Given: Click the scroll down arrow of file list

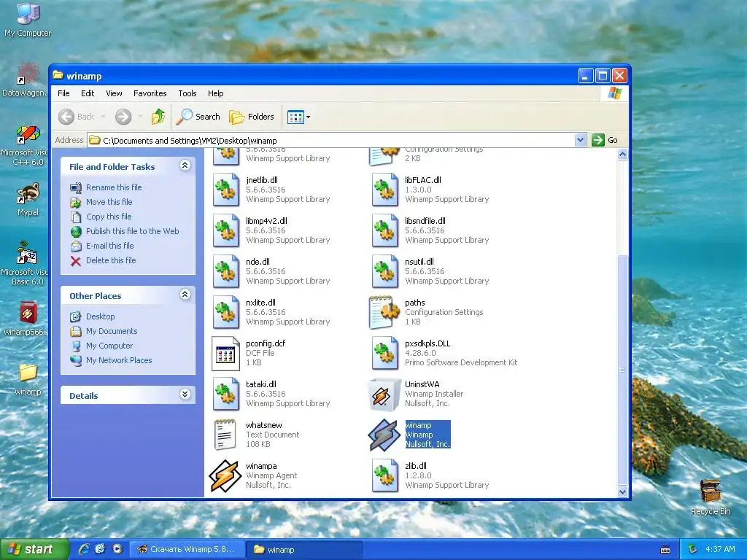Looking at the screenshot, I should tap(622, 492).
